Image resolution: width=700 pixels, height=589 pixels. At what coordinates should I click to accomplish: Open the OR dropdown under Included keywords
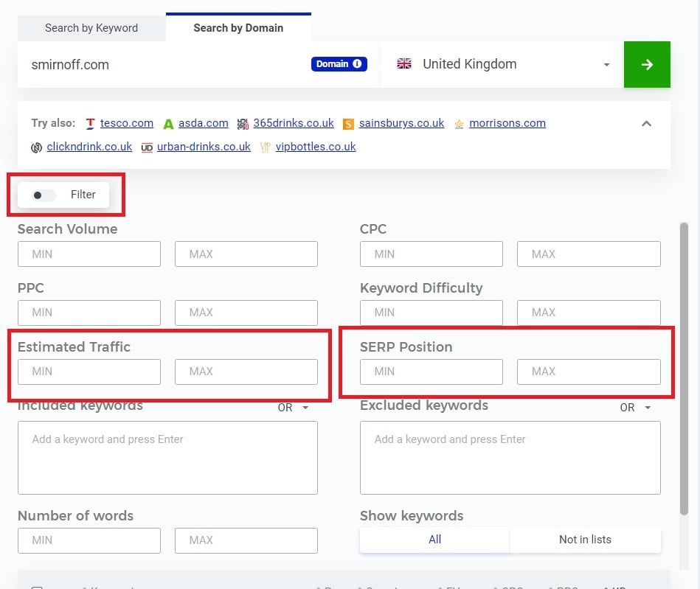coord(294,407)
